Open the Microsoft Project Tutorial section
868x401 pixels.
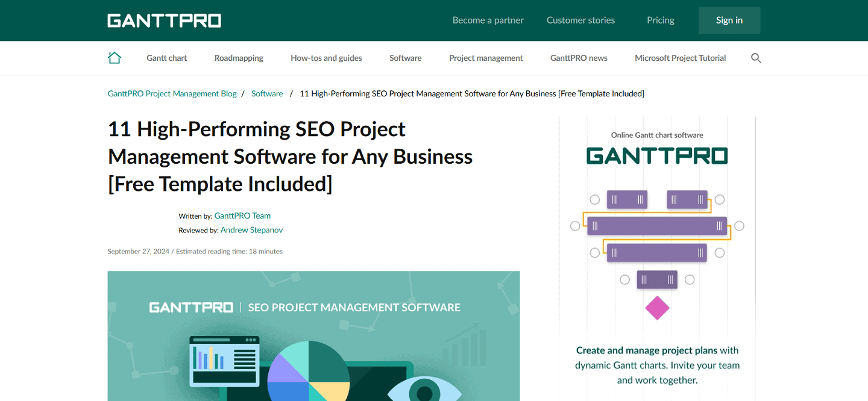tap(680, 58)
